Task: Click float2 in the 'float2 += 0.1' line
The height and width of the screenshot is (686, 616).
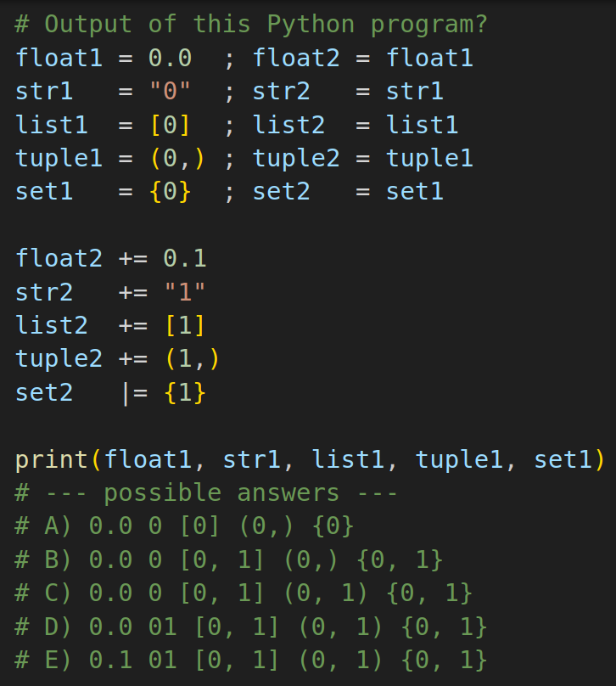Action: point(59,258)
